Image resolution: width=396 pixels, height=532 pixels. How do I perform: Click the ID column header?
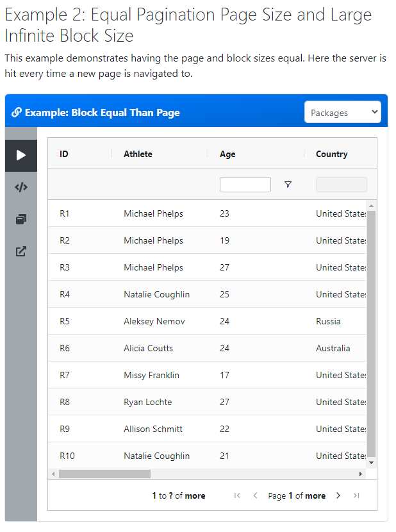pyautogui.click(x=64, y=154)
